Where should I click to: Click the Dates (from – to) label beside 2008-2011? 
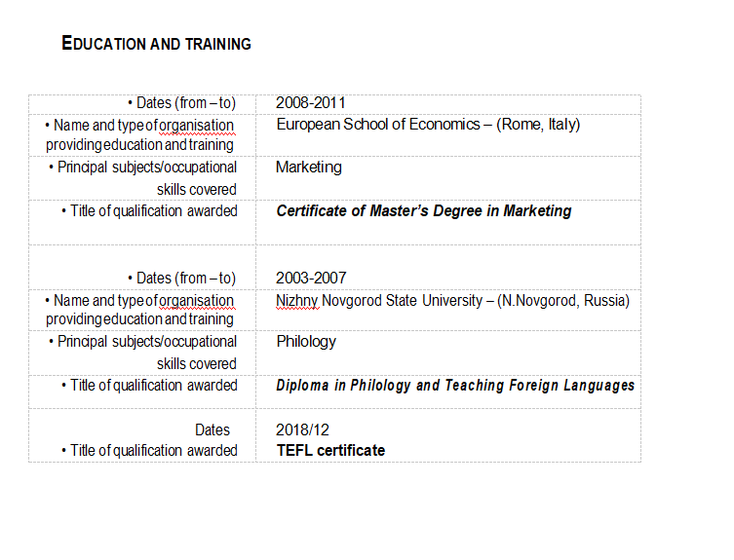click(x=181, y=103)
